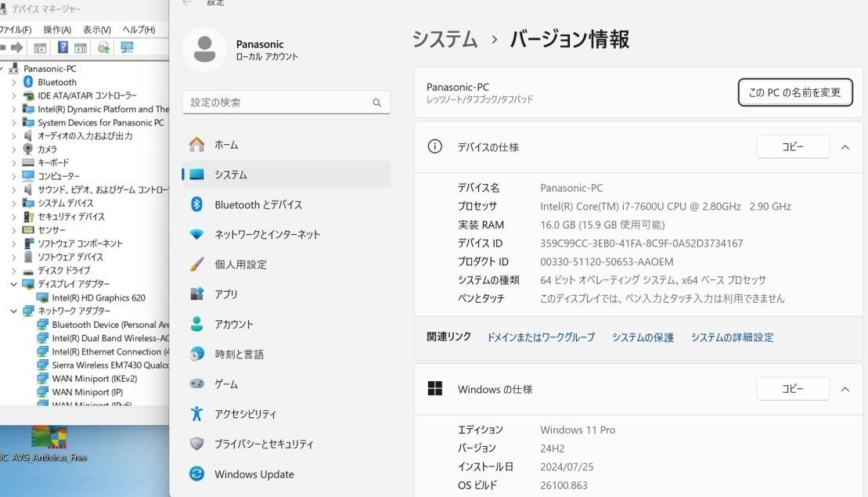Click the forward arrow in Device Manager toolbar

[x=17, y=48]
